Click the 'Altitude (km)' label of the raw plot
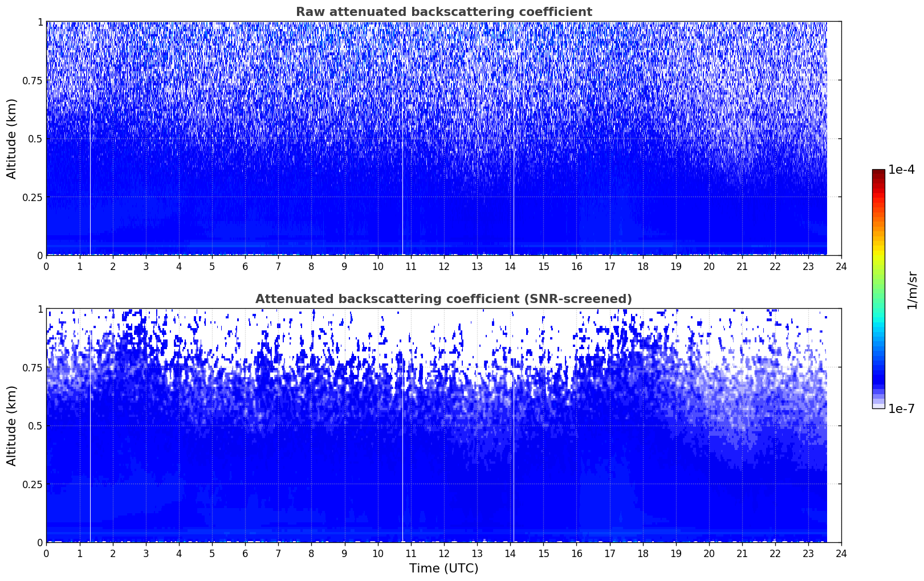The image size is (924, 581). click(12, 138)
